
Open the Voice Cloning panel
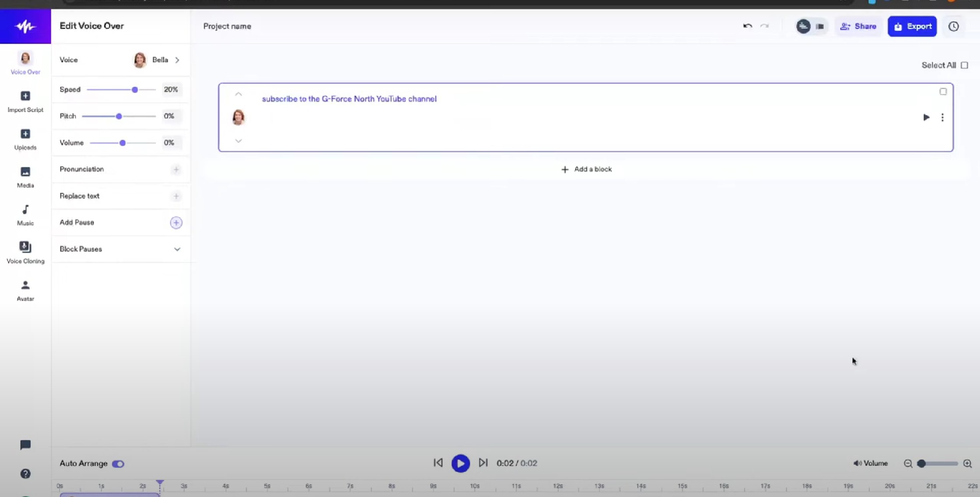pos(25,252)
